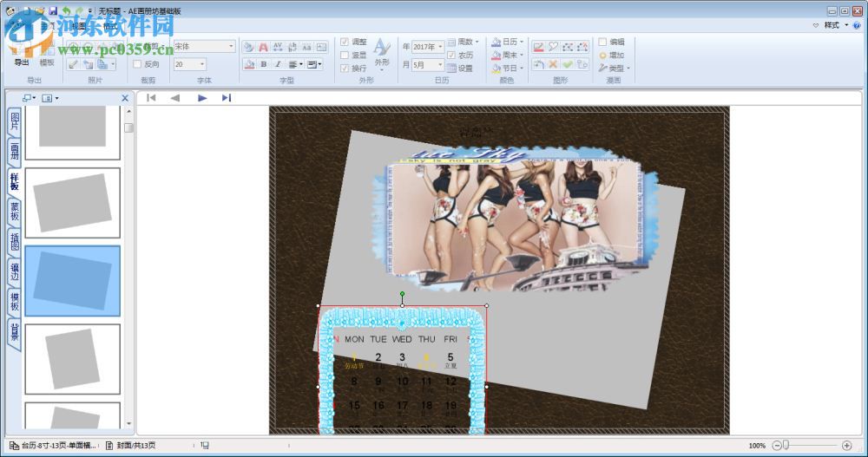Open the text alignment dropdown

click(x=295, y=65)
